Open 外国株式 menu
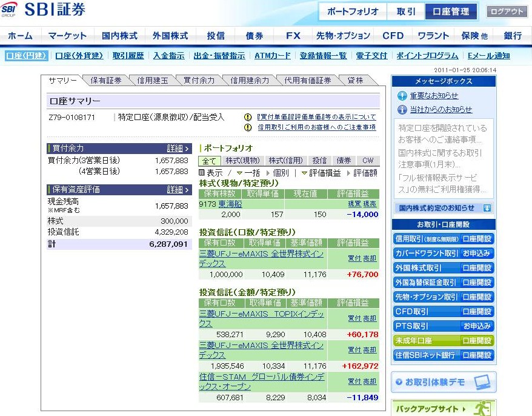Viewport: 532px width, 416px height. [170, 36]
